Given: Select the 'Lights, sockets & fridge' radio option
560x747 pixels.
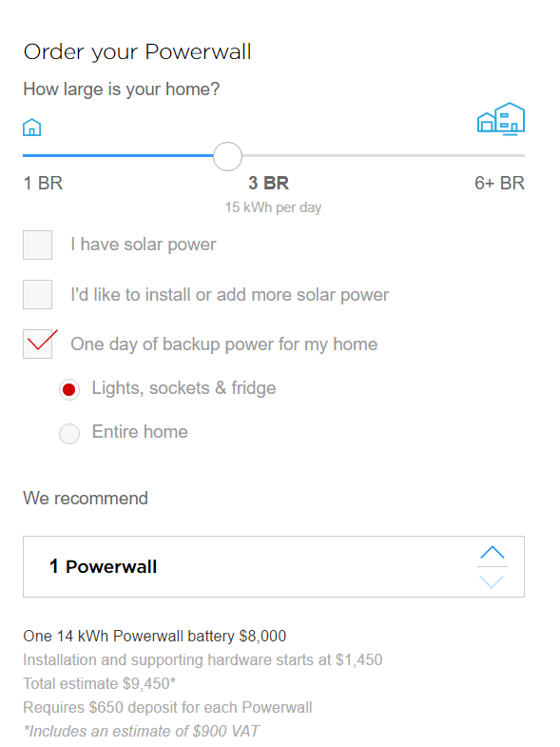Looking at the screenshot, I should click(69, 390).
